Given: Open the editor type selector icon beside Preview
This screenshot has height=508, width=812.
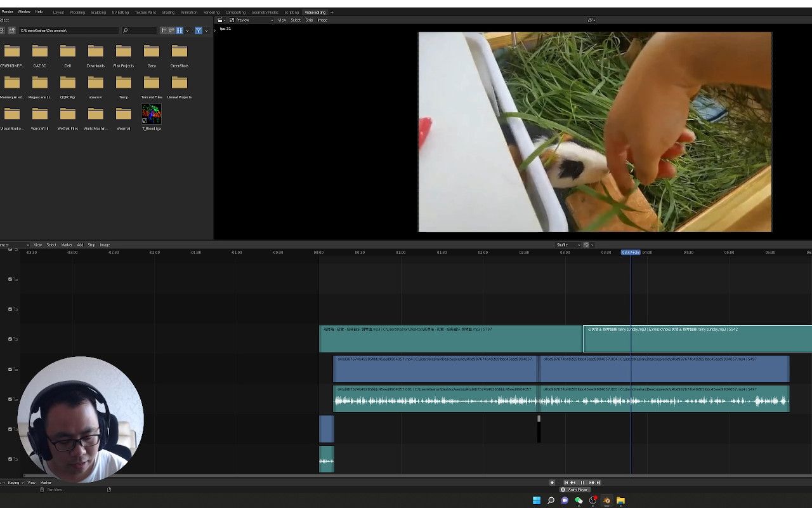Looking at the screenshot, I should click(220, 20).
